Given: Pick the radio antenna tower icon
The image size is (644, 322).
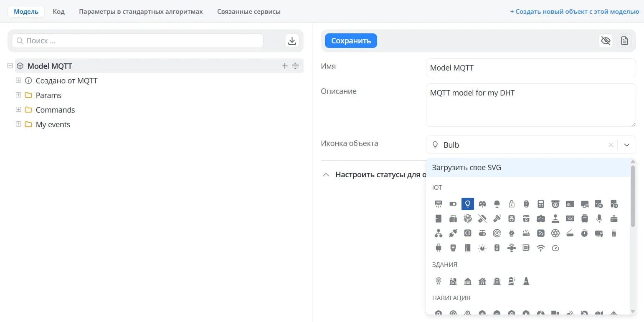Looking at the screenshot, I should pos(439,281).
